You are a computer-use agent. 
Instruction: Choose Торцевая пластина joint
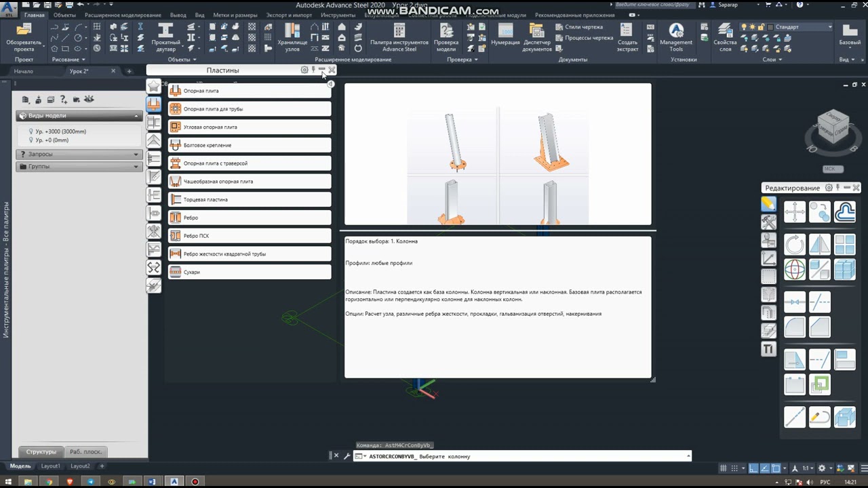tap(250, 199)
